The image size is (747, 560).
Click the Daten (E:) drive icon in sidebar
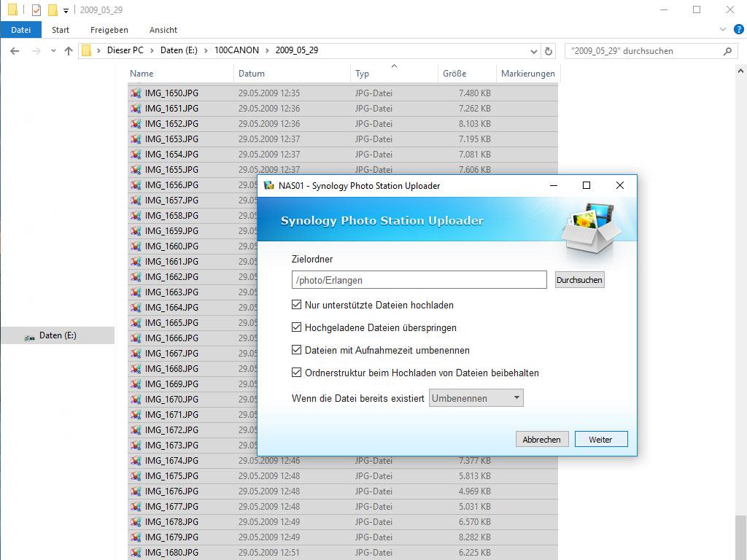(29, 336)
